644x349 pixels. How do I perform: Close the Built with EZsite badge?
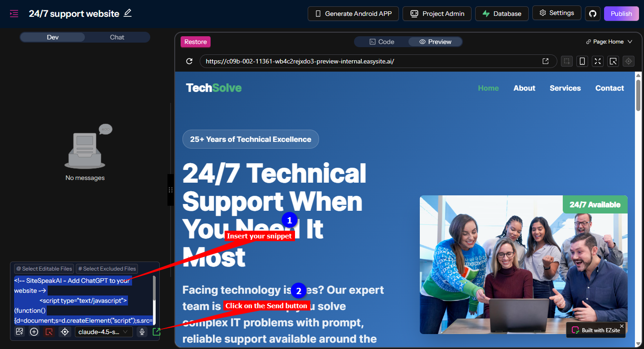(x=622, y=326)
